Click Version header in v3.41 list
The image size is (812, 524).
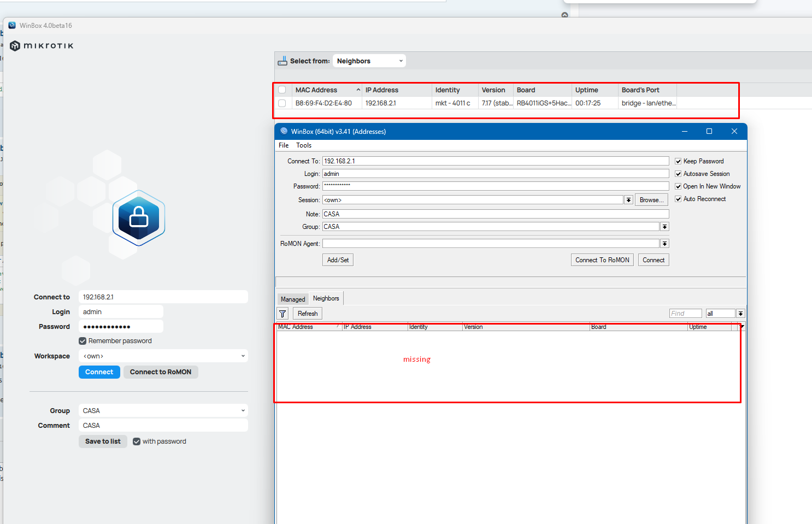tap(526, 327)
